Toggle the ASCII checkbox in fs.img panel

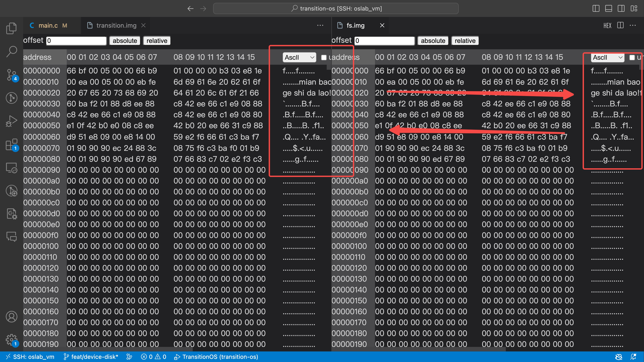[x=632, y=58]
